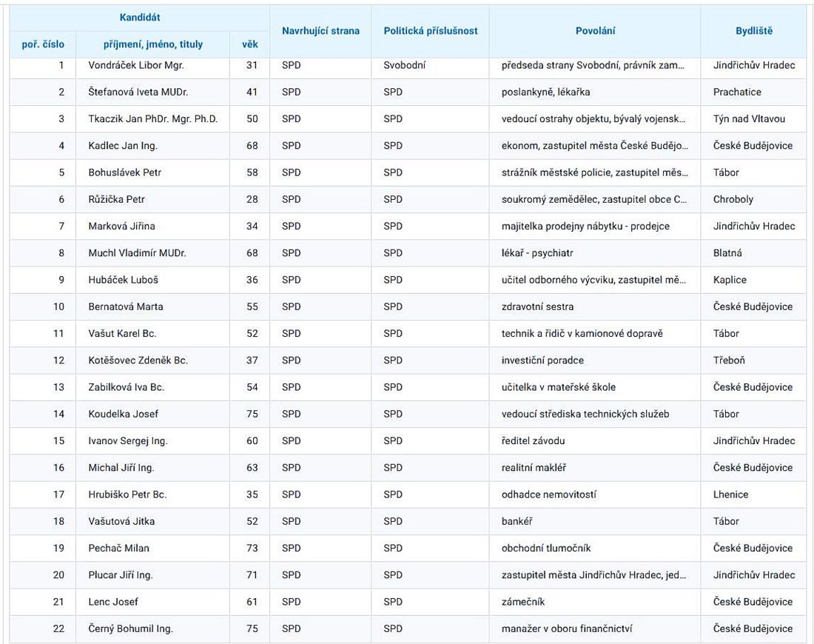Click 'lékař - psychiatr' occupation cell
This screenshot has height=644, width=814.
(537, 253)
